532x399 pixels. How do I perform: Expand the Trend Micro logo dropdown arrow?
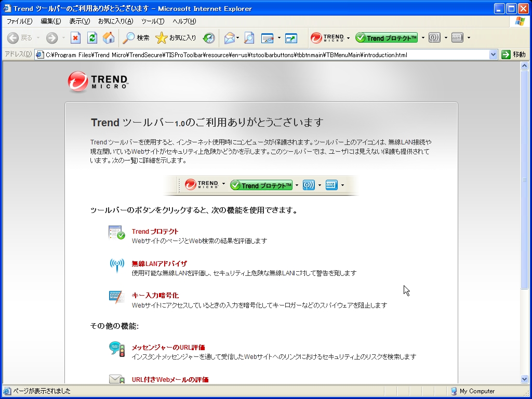click(349, 37)
